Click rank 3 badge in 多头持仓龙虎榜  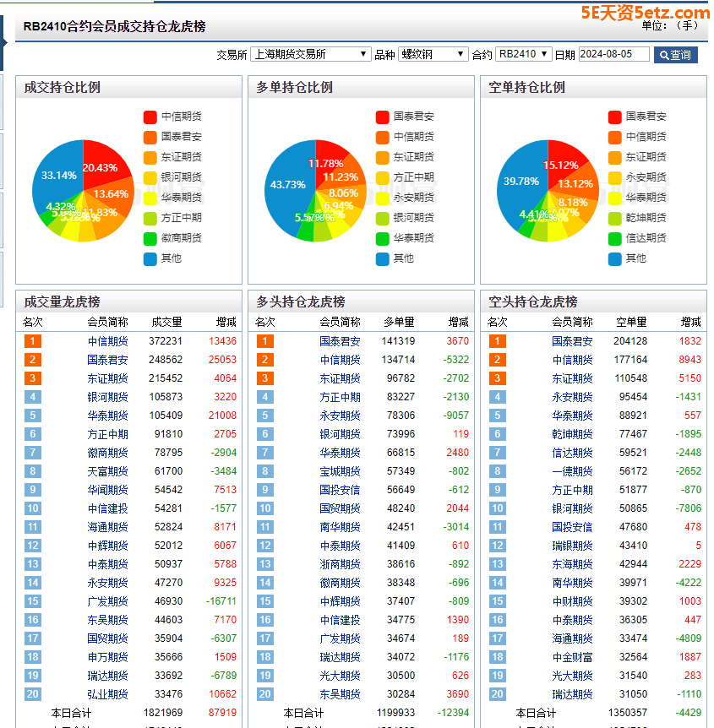point(264,378)
